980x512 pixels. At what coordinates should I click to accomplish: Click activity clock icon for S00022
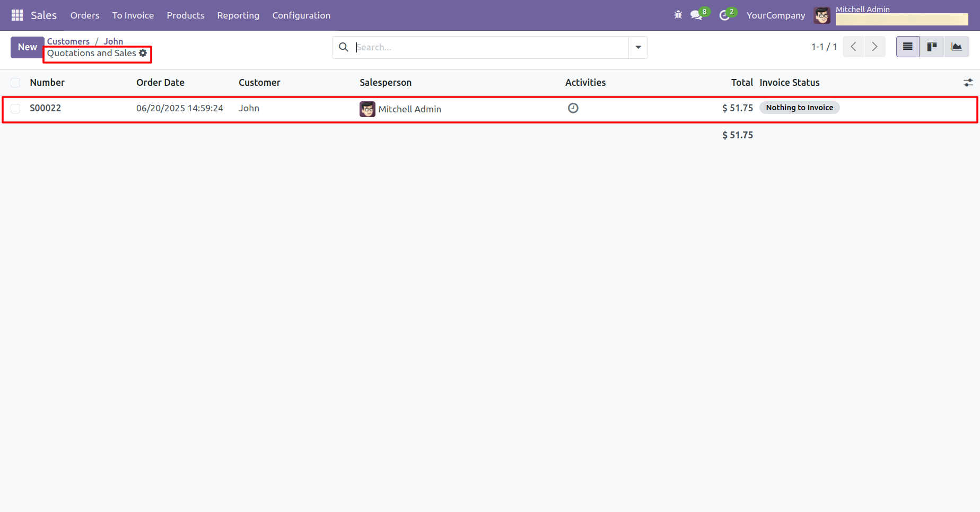coord(573,108)
